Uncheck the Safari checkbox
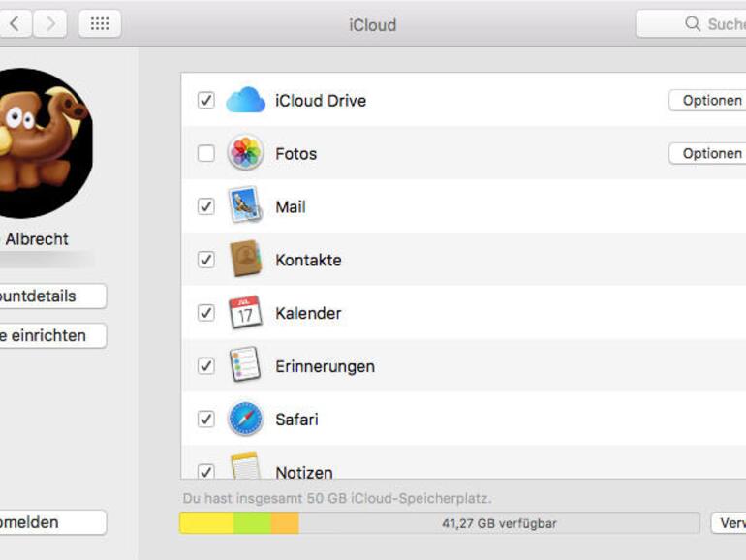The width and height of the screenshot is (746, 560). tap(205, 420)
